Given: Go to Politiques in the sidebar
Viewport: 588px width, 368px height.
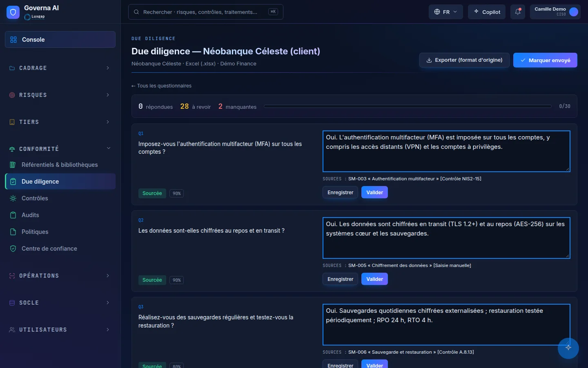Looking at the screenshot, I should (60, 232).
